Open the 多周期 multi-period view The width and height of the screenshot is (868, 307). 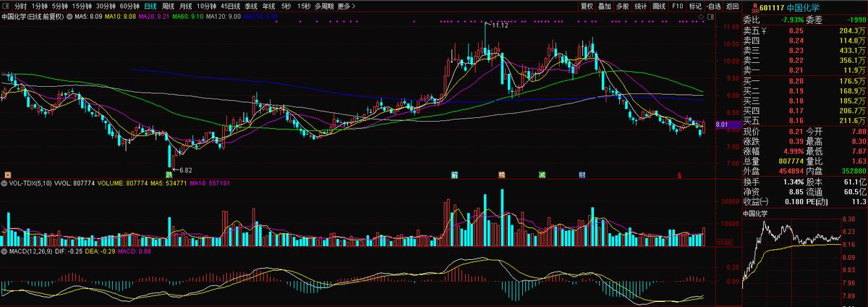[x=324, y=6]
